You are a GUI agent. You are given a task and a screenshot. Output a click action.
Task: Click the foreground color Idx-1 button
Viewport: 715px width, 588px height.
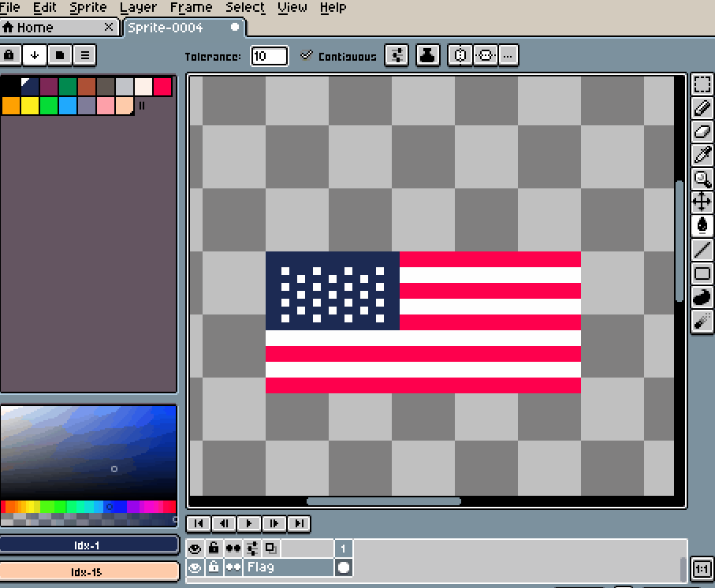click(x=88, y=545)
